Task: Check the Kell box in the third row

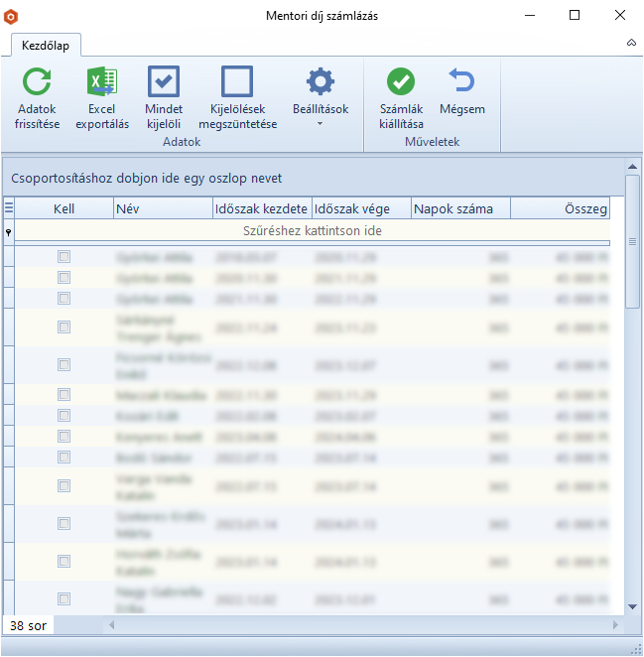Action: pos(64,299)
